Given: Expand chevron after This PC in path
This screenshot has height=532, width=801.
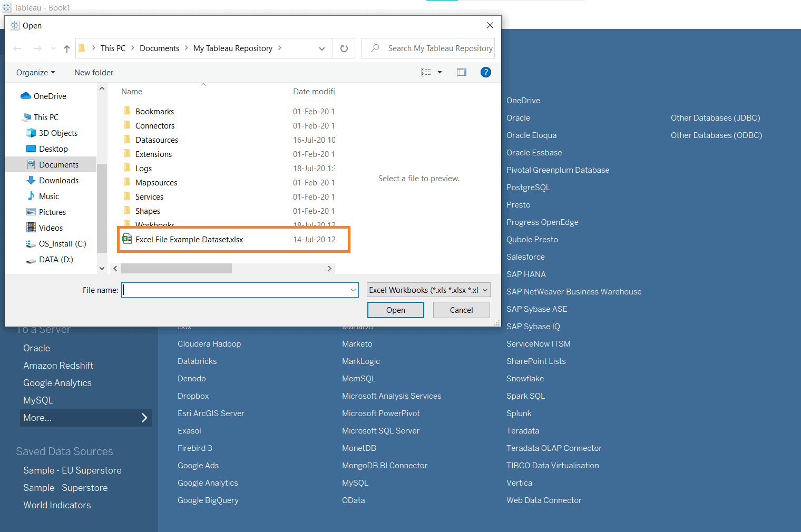Looking at the screenshot, I should click(x=133, y=48).
